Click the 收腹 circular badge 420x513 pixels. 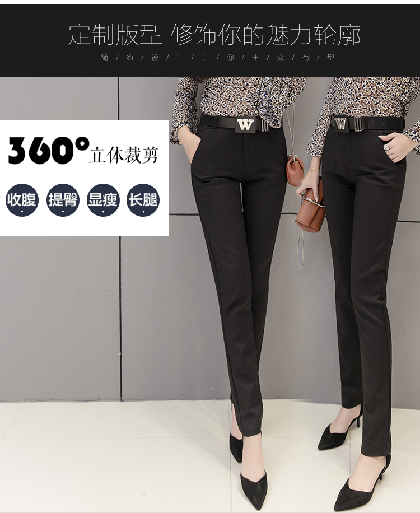tap(22, 200)
